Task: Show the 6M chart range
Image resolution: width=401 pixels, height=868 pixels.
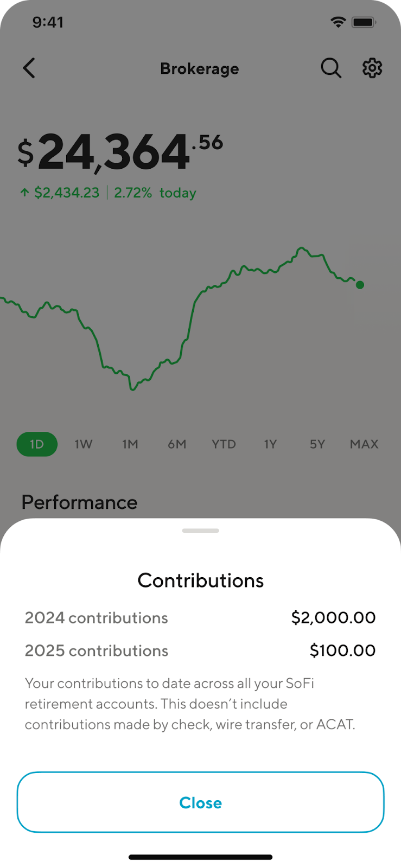Action: (177, 444)
